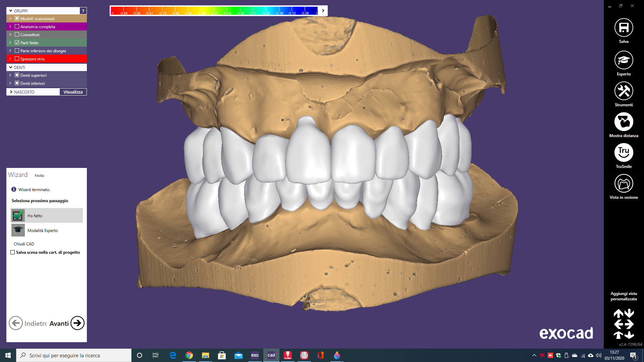Click Chiudi CAD link

click(x=24, y=244)
